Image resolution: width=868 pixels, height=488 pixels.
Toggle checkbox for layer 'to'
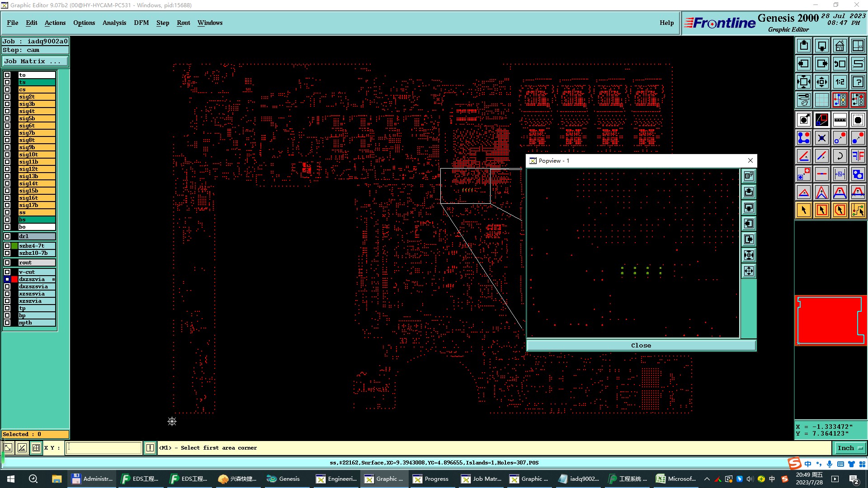coord(7,75)
